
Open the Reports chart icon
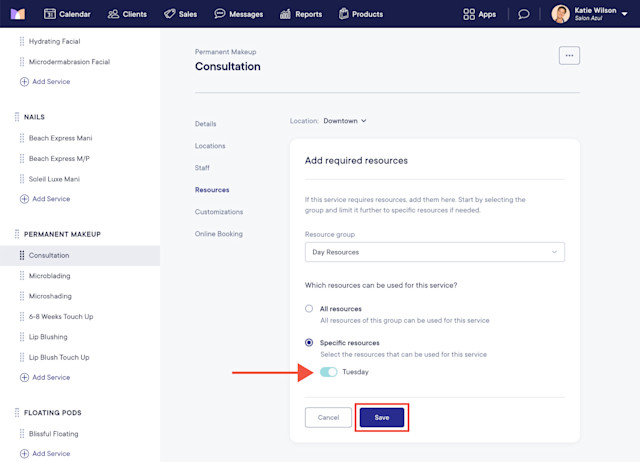(x=285, y=14)
